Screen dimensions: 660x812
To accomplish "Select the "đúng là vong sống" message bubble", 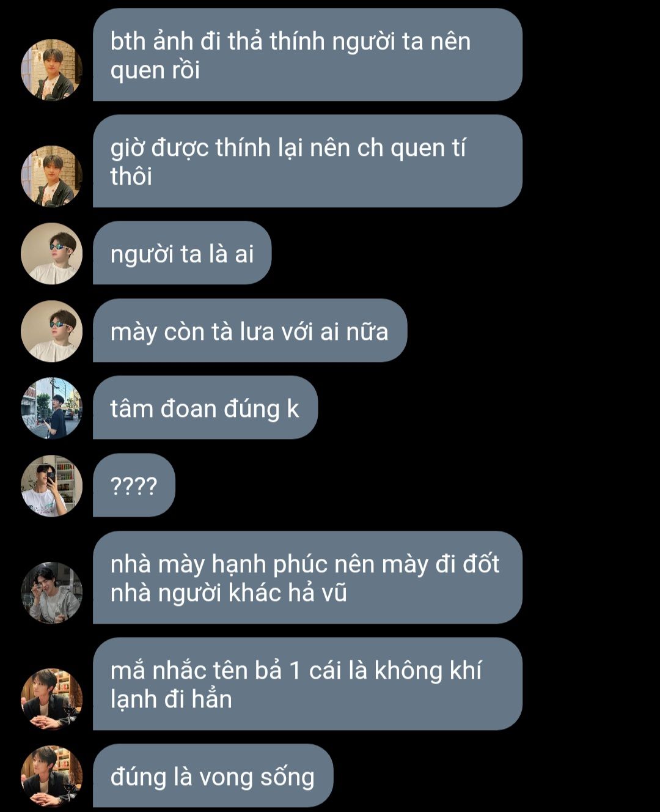I will 213,776.
